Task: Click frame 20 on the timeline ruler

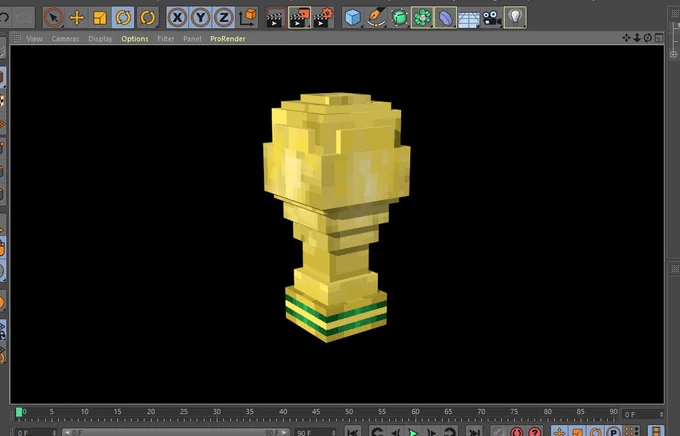Action: [x=150, y=412]
